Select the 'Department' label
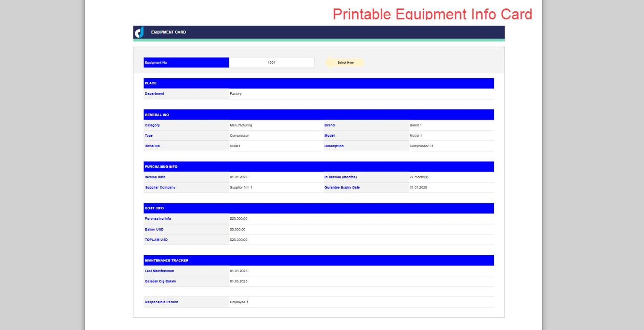 [155, 94]
